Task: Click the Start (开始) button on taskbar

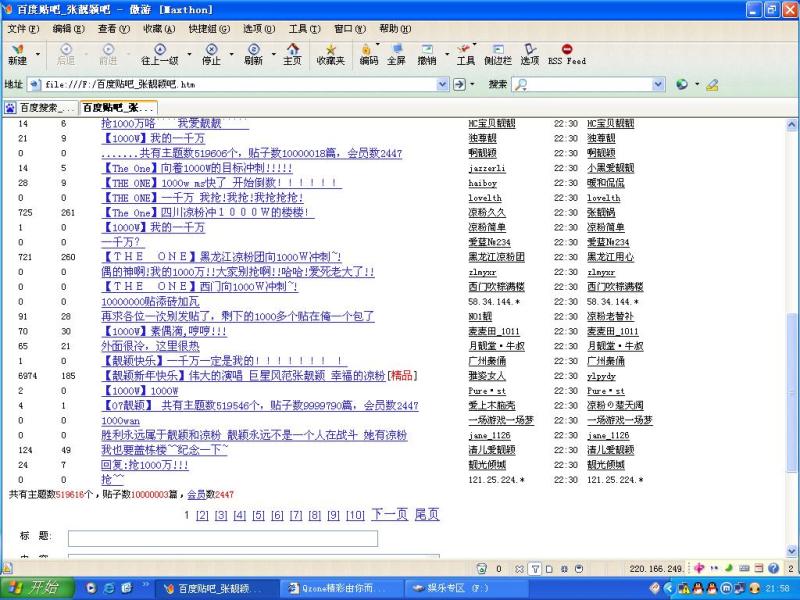Action: pos(38,588)
